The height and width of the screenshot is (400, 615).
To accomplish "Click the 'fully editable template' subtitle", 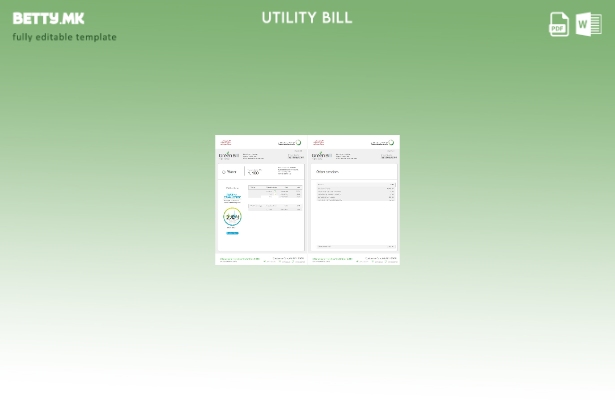I will pyautogui.click(x=64, y=37).
